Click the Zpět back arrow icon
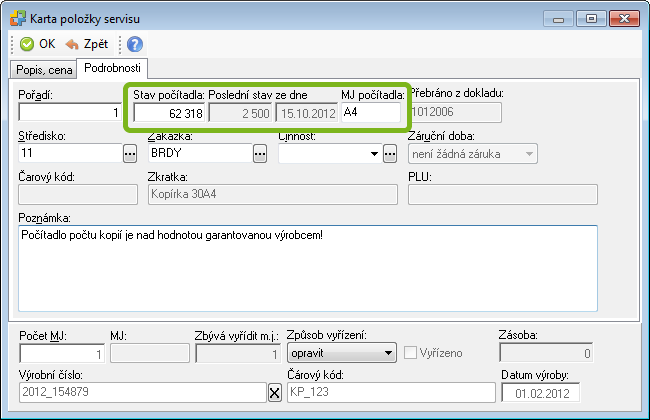The height and width of the screenshot is (420, 650). 72,44
